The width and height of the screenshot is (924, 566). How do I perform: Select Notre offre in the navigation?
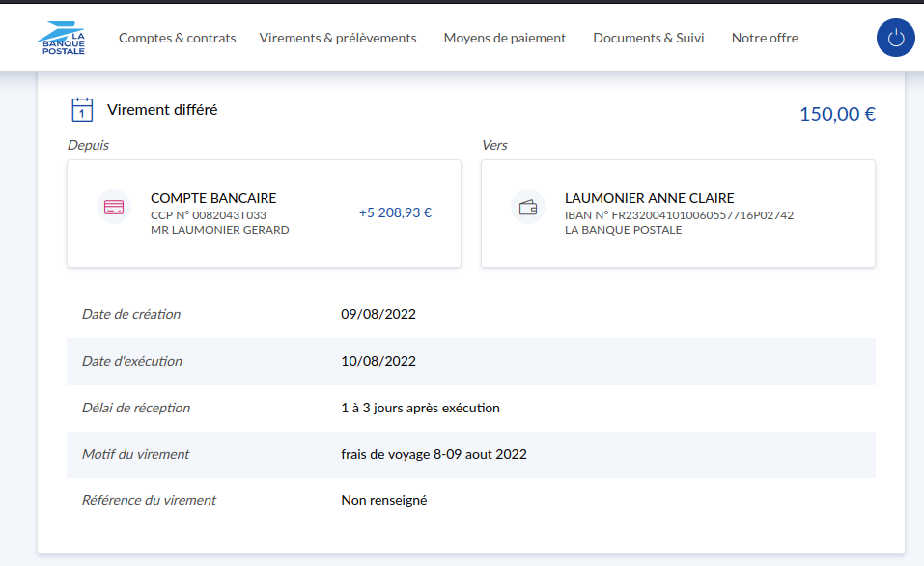coord(765,38)
